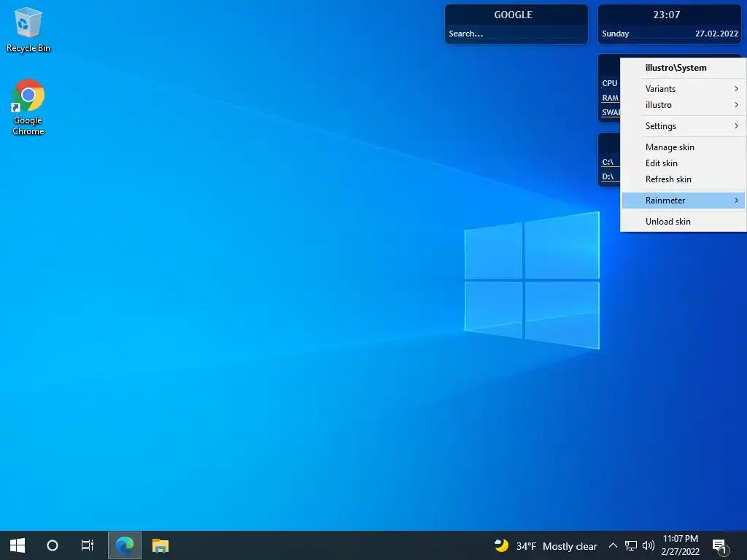
Task: Select the Google Chrome desktop shortcut
Action: (x=28, y=107)
